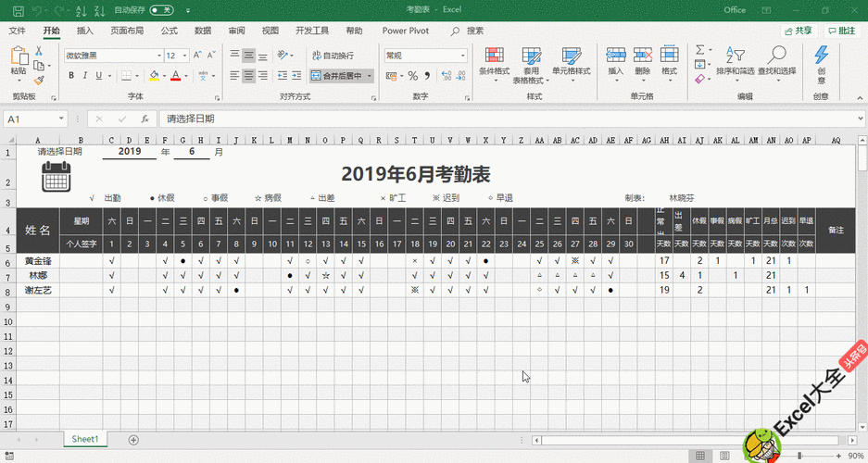Select middle vertical alignment
868x463 pixels.
[248, 55]
